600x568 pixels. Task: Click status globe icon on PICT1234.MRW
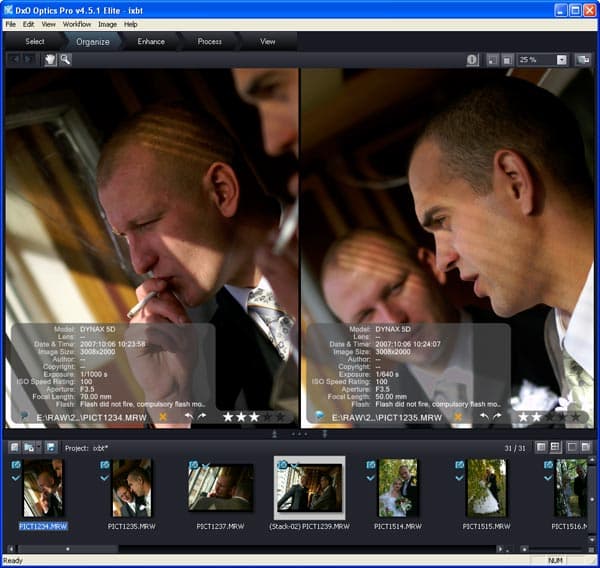(x=24, y=416)
